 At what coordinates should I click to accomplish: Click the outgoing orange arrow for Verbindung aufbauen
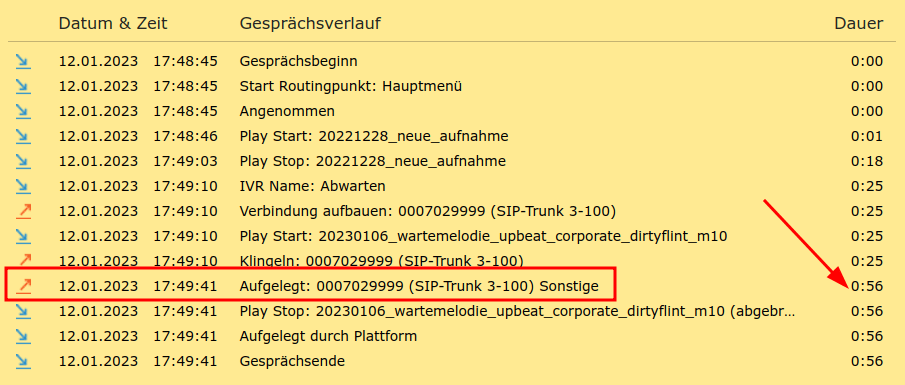(23, 211)
